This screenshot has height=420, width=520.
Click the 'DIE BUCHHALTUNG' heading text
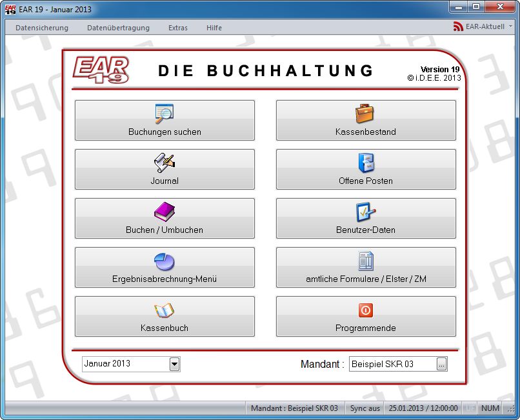pos(266,71)
